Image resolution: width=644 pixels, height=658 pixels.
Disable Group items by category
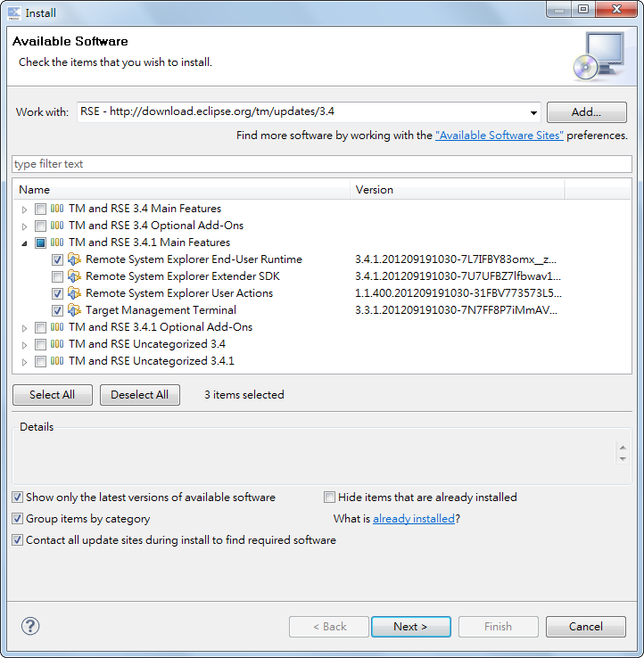17,519
